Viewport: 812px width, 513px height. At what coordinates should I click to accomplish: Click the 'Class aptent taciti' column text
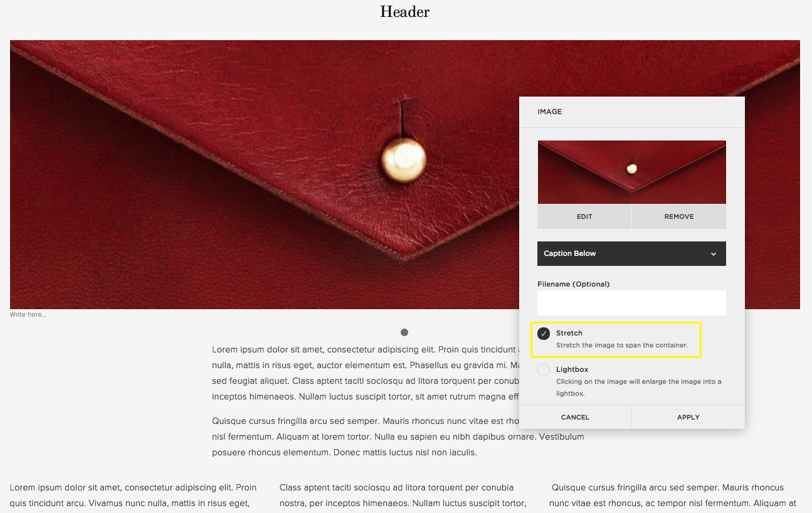pyautogui.click(x=404, y=495)
